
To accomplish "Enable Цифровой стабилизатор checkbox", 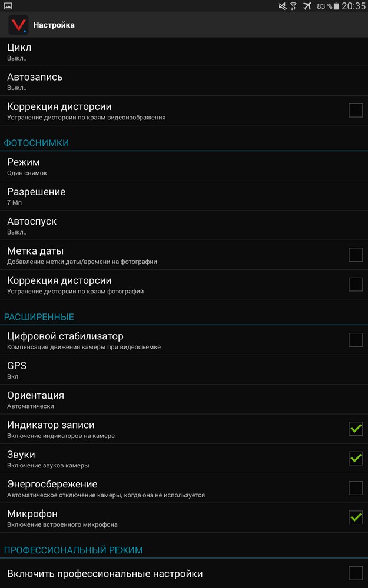I will [356, 340].
